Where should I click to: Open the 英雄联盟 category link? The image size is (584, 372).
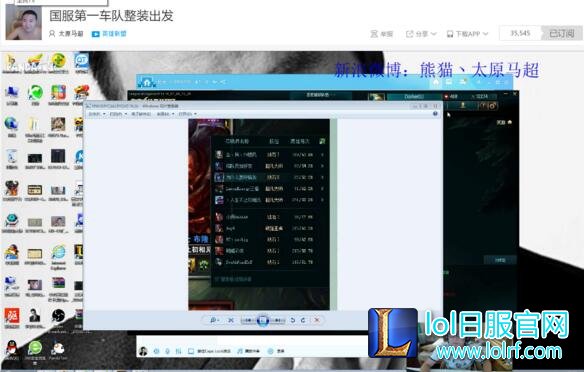[x=109, y=34]
